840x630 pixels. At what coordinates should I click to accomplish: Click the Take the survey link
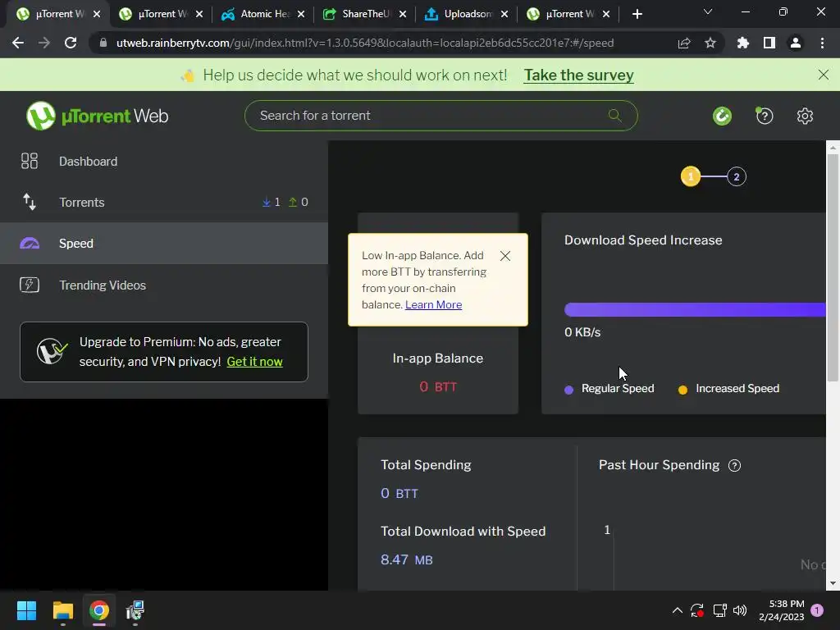pyautogui.click(x=578, y=75)
